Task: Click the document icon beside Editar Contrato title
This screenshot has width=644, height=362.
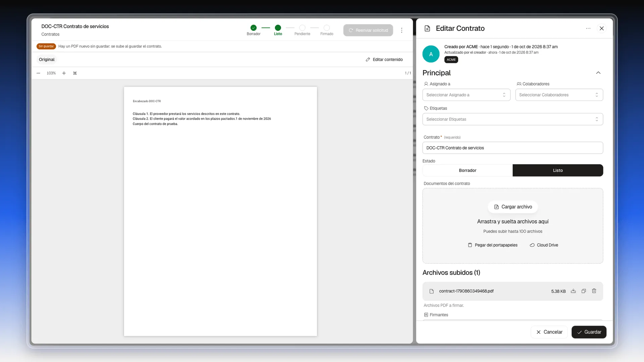Action: (x=427, y=28)
